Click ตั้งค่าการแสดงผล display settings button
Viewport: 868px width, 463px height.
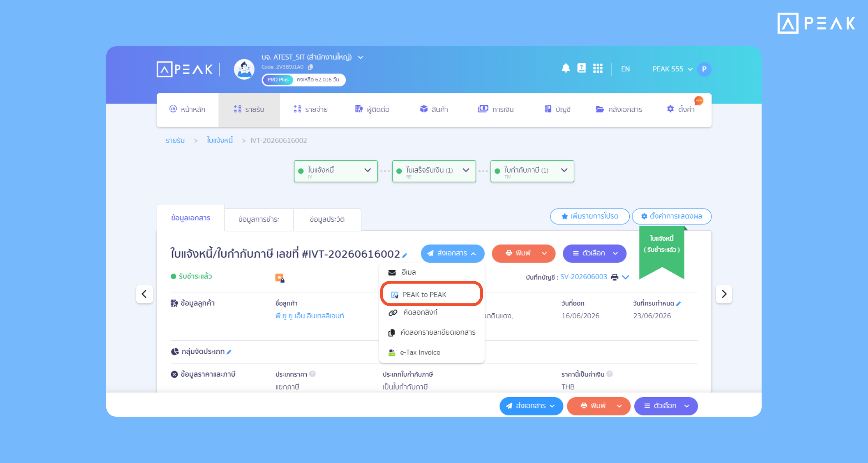672,216
